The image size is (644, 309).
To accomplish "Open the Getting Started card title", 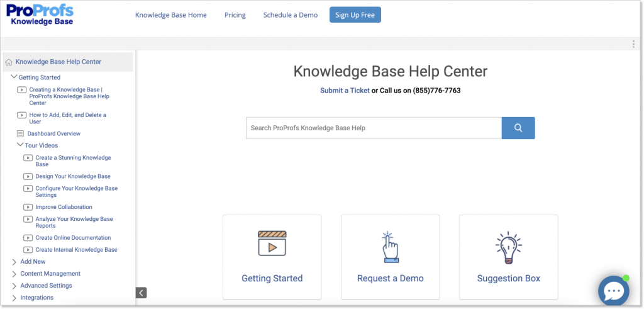I will [272, 278].
